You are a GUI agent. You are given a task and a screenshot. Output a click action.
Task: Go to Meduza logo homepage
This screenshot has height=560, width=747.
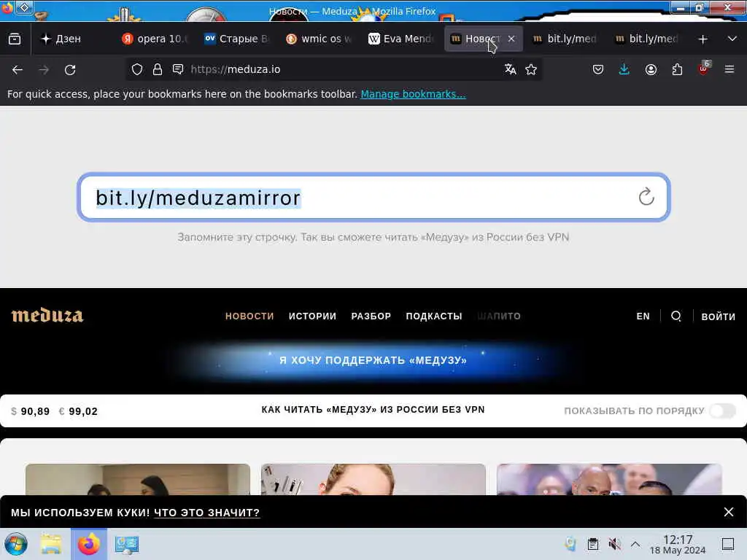point(47,315)
